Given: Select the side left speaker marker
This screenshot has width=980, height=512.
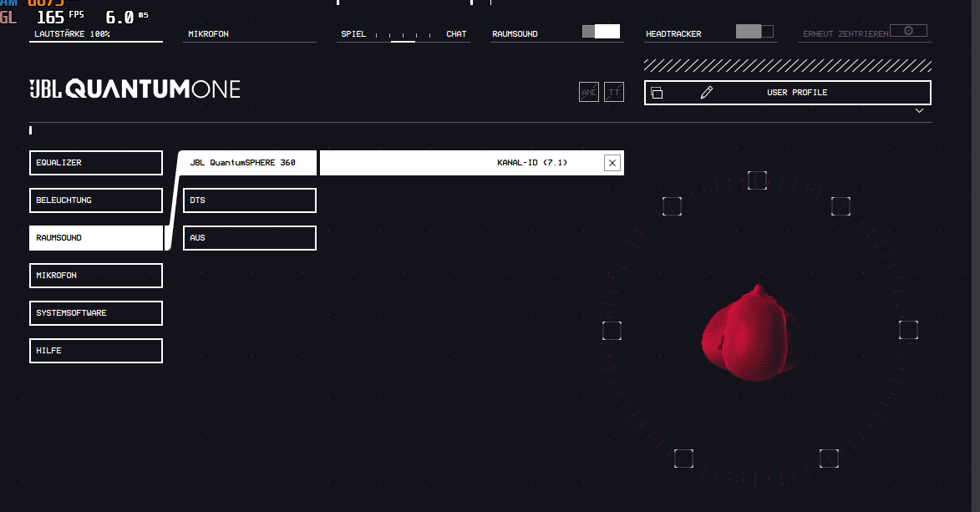Looking at the screenshot, I should tap(612, 330).
